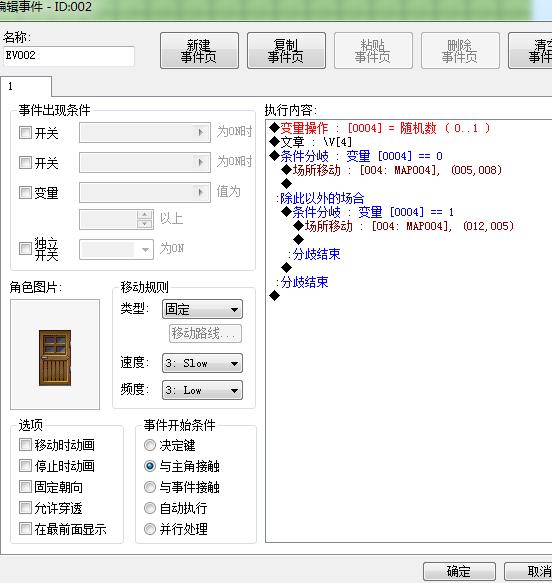Viewport: 552px width, 583px height.
Task: Check the 在最前面显示 option
Action: (x=25, y=528)
